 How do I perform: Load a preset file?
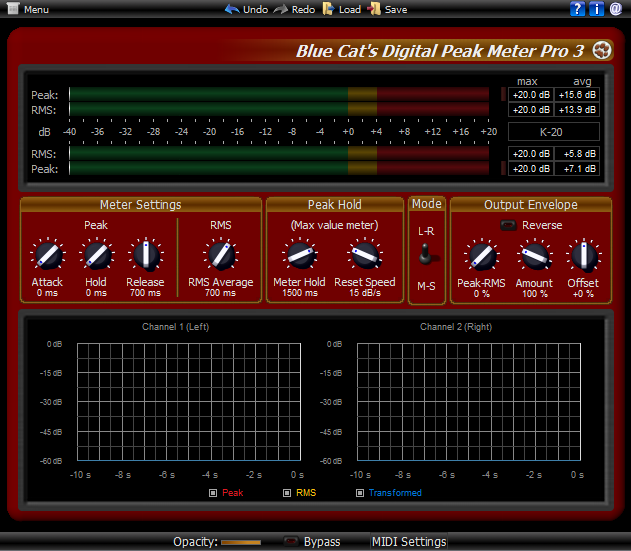click(x=342, y=9)
